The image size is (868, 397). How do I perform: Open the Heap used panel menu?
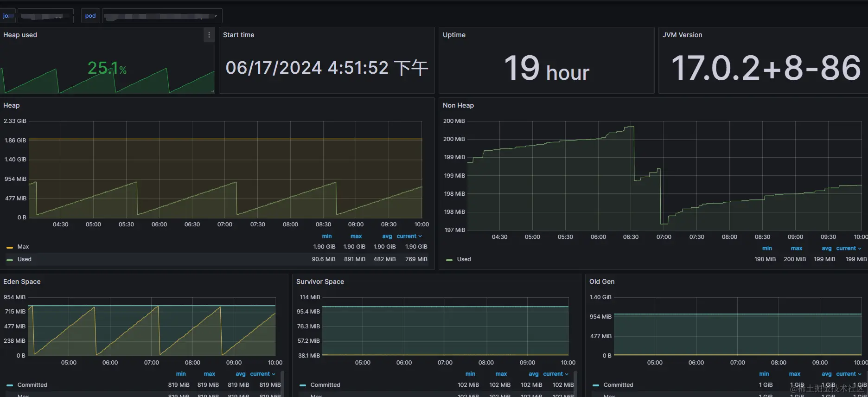[209, 35]
